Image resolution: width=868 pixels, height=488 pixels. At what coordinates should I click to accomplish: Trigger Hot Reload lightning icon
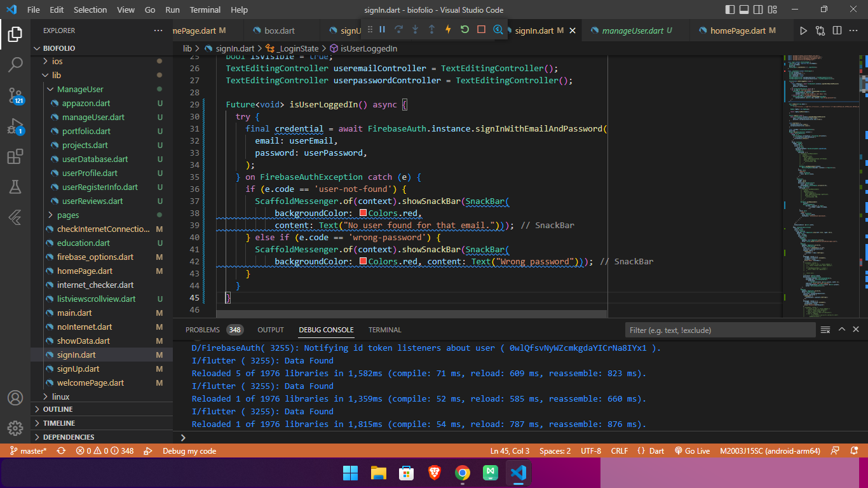pyautogui.click(x=449, y=29)
